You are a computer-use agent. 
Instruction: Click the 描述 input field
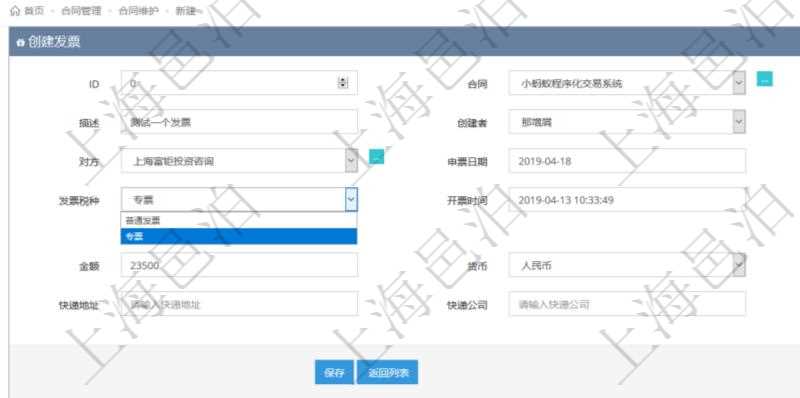pos(239,122)
